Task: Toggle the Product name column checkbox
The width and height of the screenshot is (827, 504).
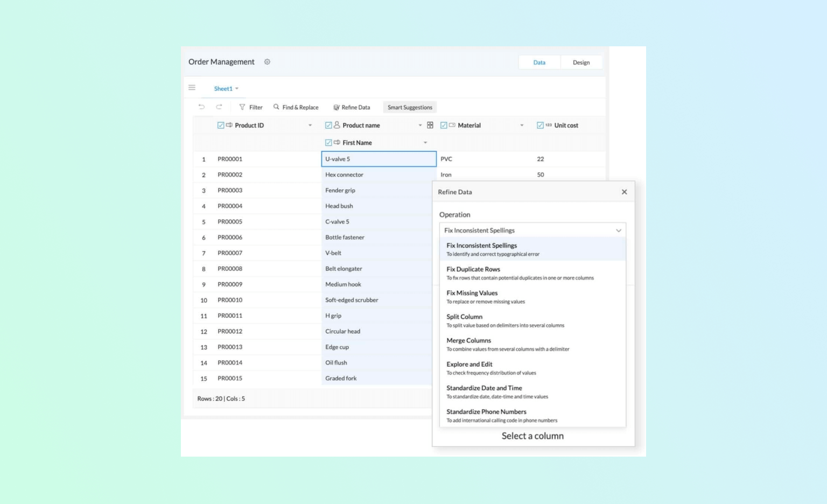Action: [328, 125]
